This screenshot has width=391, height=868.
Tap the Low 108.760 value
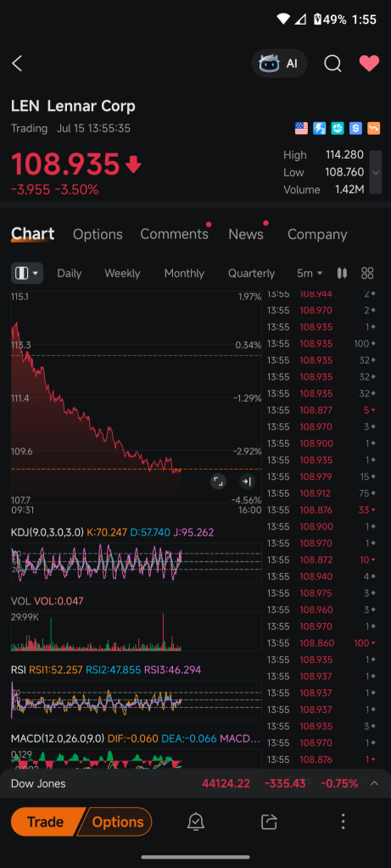(344, 172)
